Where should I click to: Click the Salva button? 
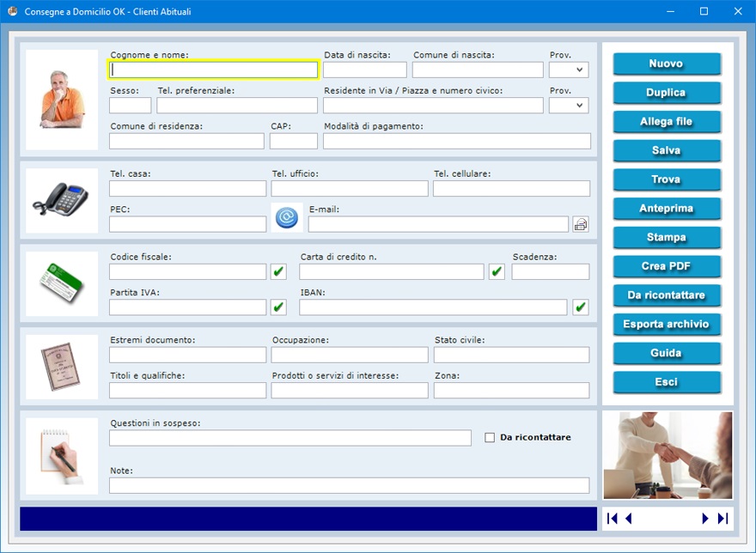667,150
